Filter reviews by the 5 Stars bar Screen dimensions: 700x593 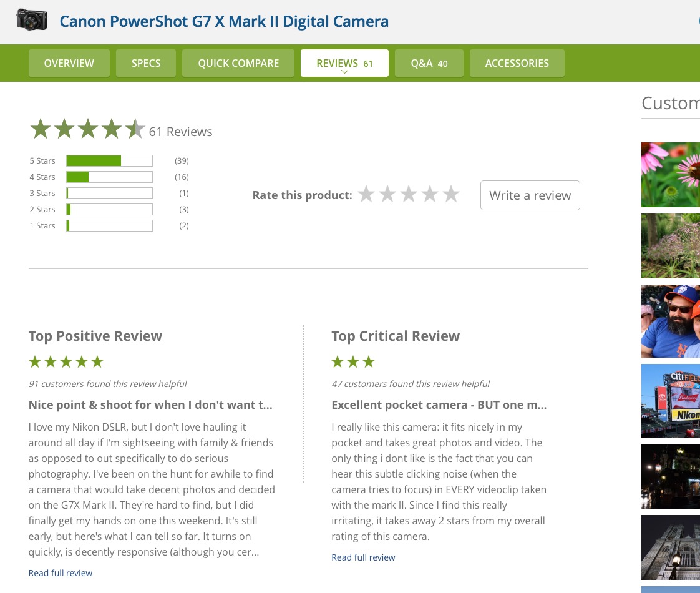109,161
